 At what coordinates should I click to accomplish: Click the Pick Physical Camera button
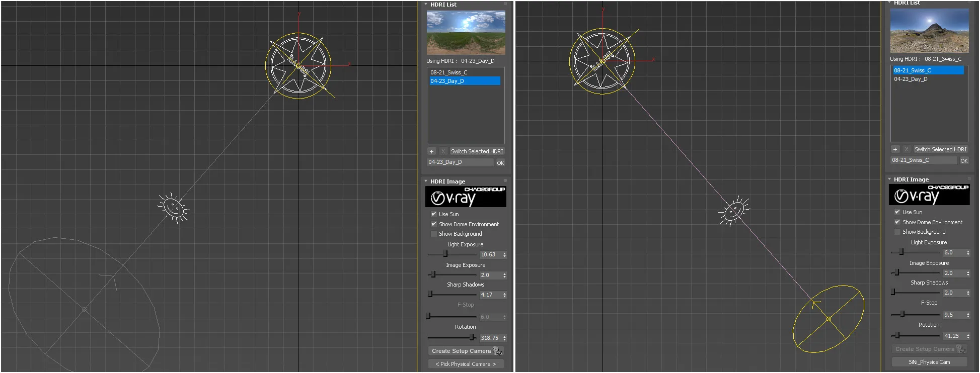(466, 364)
